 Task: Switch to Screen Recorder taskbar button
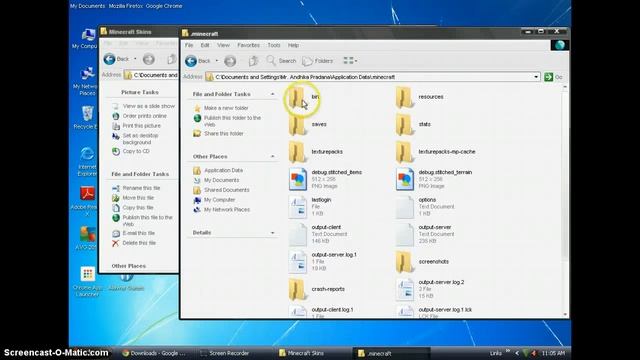[x=225, y=353]
